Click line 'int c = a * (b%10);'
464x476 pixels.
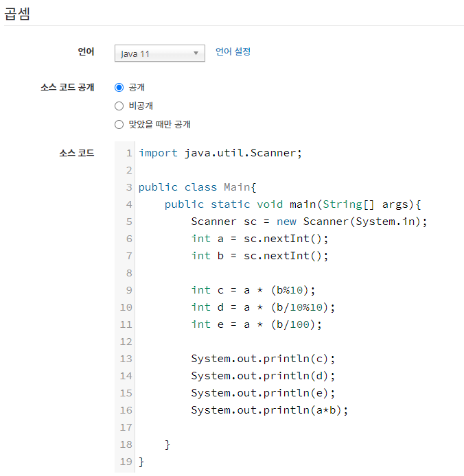pos(253,290)
